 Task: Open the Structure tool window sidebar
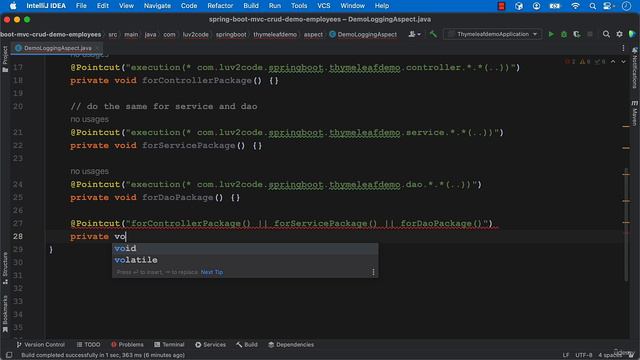[5, 268]
